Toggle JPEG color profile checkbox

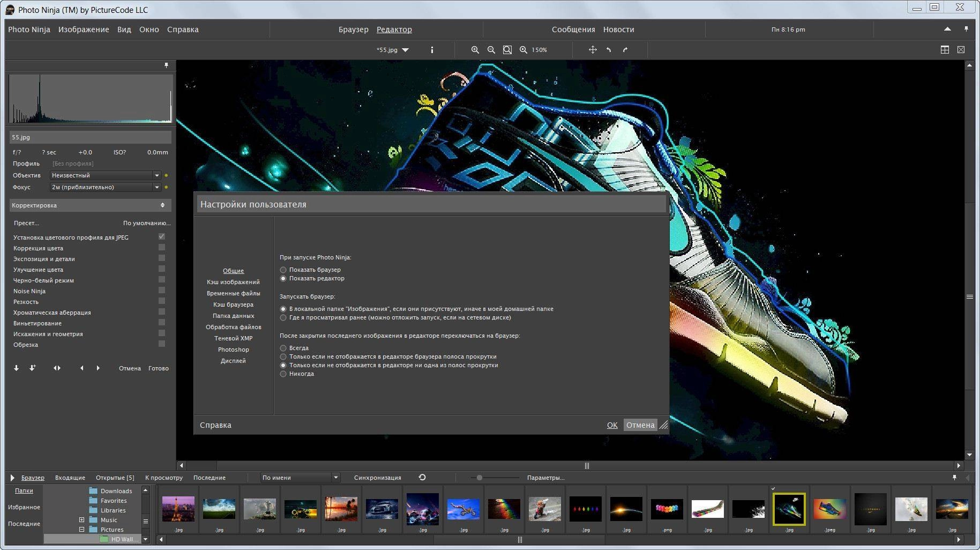162,236
